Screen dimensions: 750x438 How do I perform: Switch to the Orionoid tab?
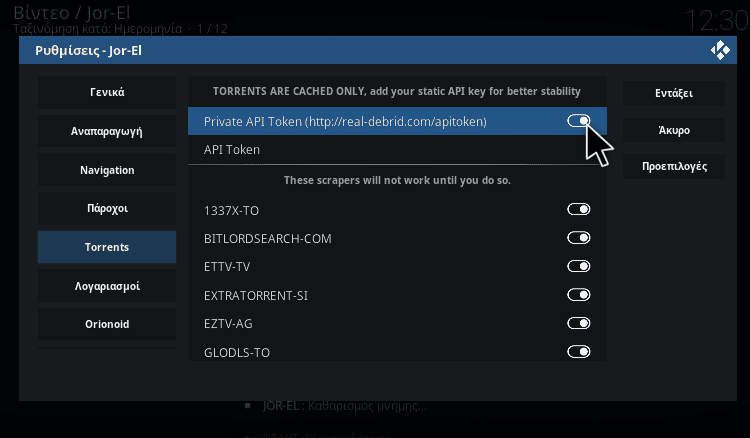click(x=107, y=324)
